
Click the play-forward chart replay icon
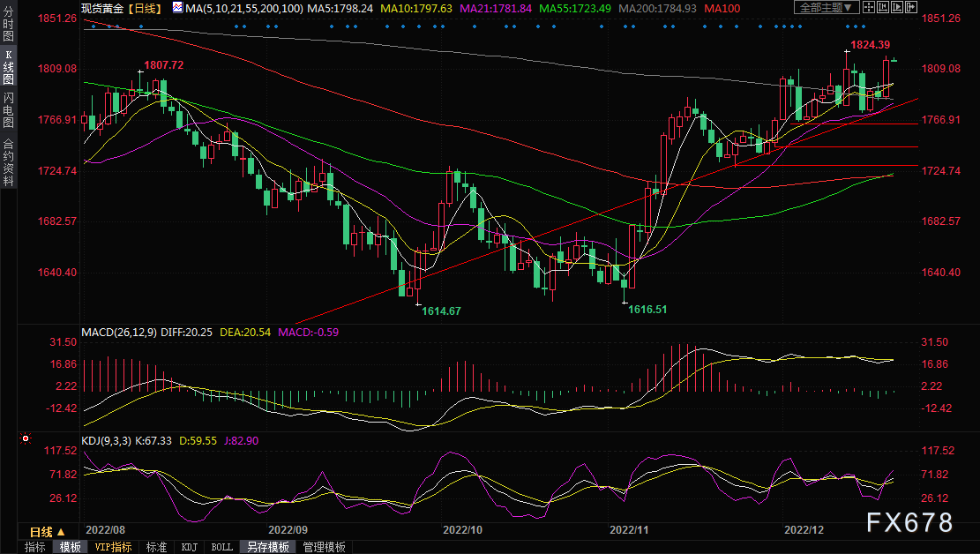click(x=897, y=8)
